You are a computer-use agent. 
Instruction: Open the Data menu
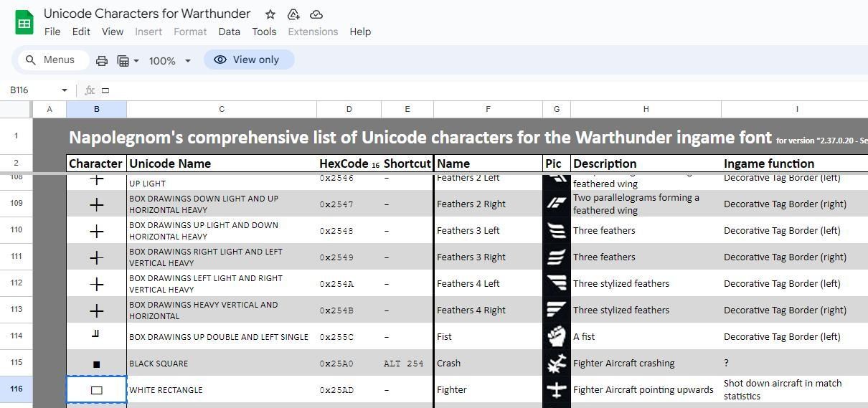(229, 32)
